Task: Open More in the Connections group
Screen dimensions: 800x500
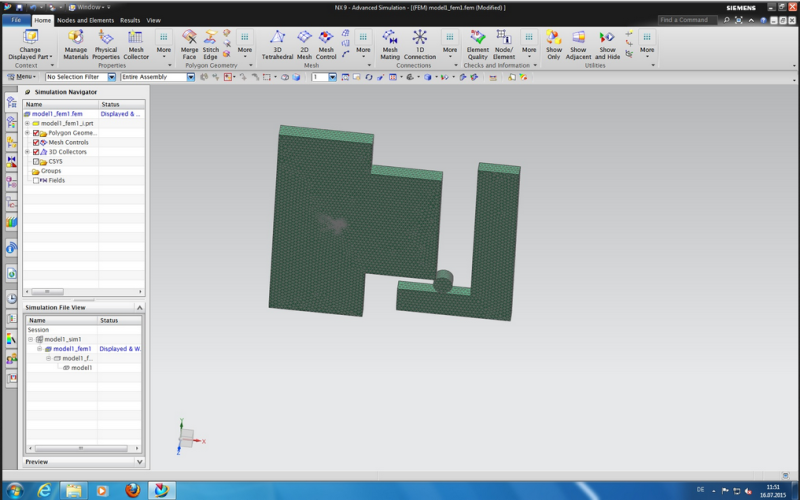Action: coord(449,44)
